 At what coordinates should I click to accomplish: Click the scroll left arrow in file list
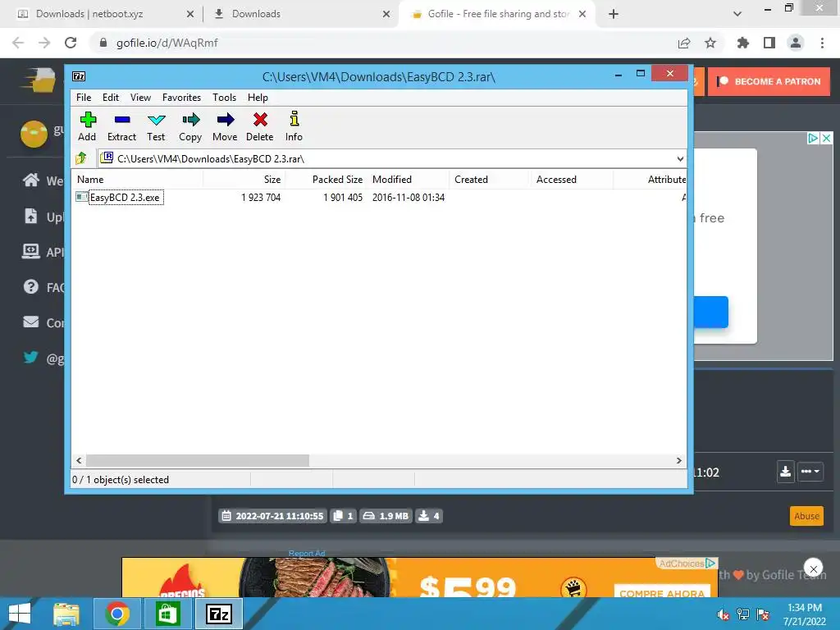pos(79,461)
